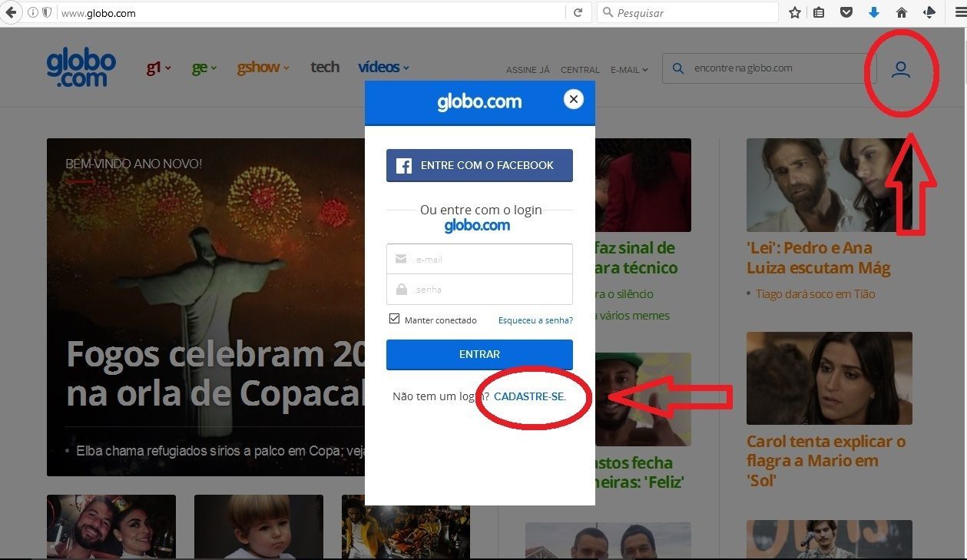Open Tiago dará soco em Tião link
The width and height of the screenshot is (967, 560).
coord(815,294)
